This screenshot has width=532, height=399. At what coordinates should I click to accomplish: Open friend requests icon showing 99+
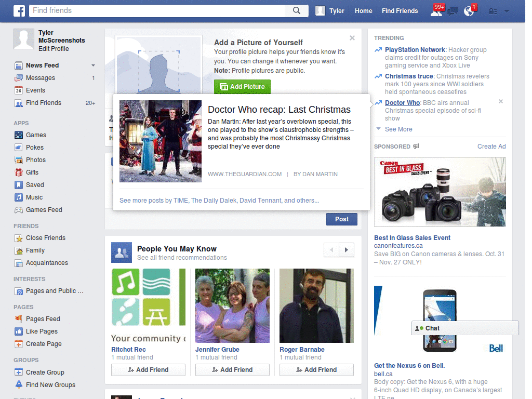pos(436,11)
